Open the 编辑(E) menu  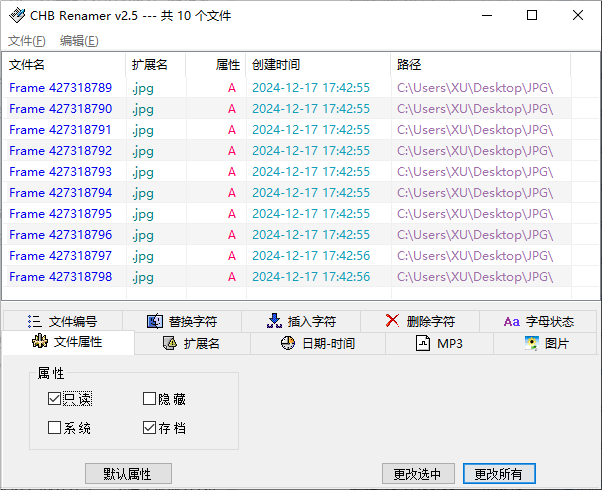click(79, 41)
